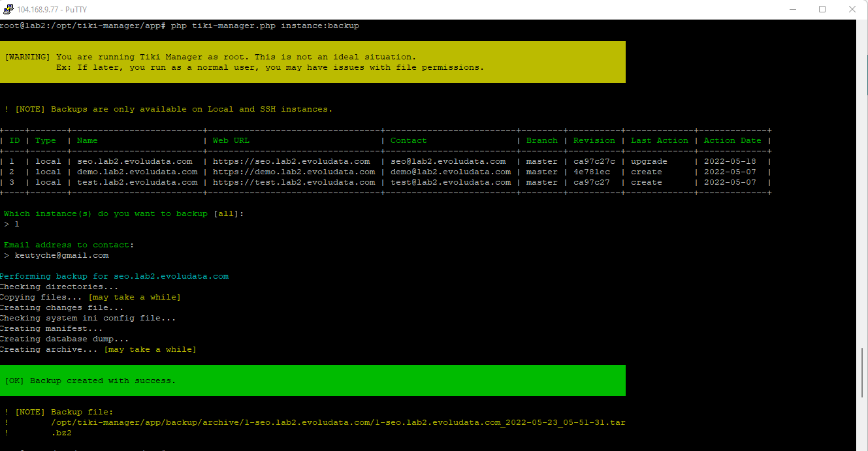Click the 'Copying files...' line

91,297
